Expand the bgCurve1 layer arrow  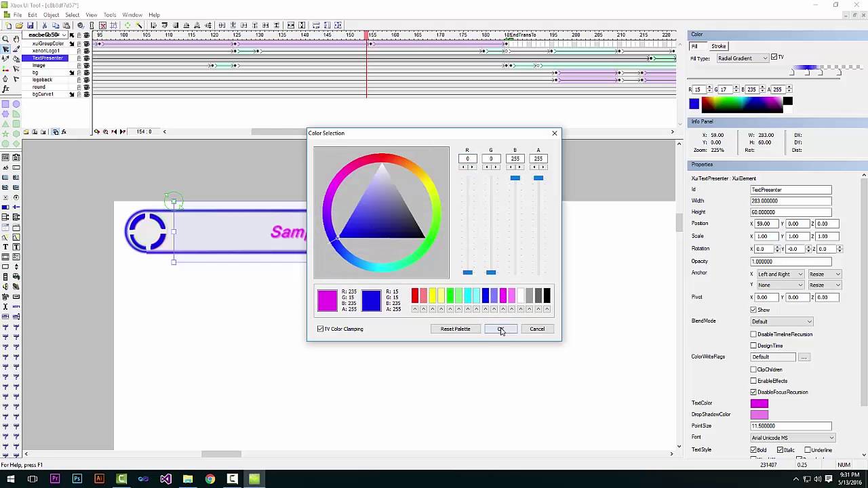72,94
